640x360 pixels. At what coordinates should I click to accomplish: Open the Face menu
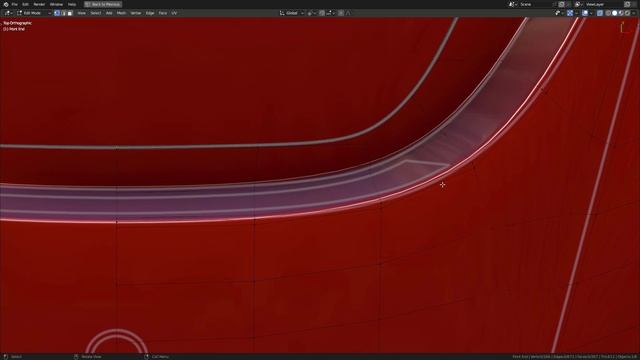point(163,13)
